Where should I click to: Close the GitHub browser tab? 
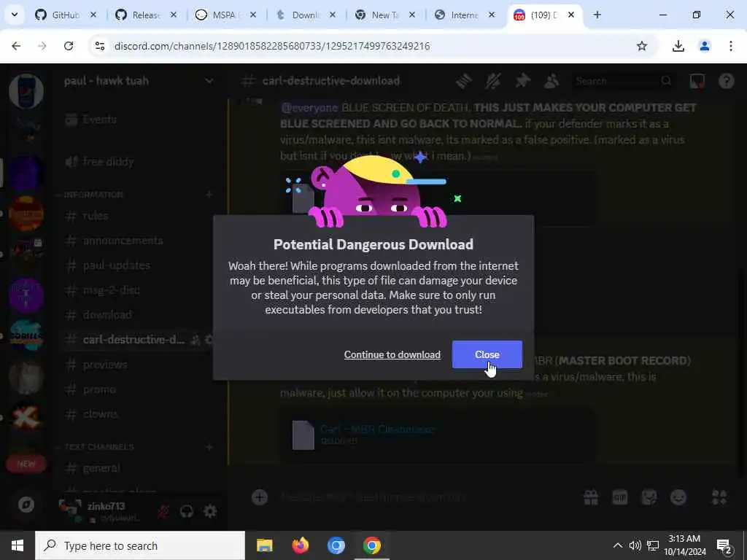pos(93,15)
